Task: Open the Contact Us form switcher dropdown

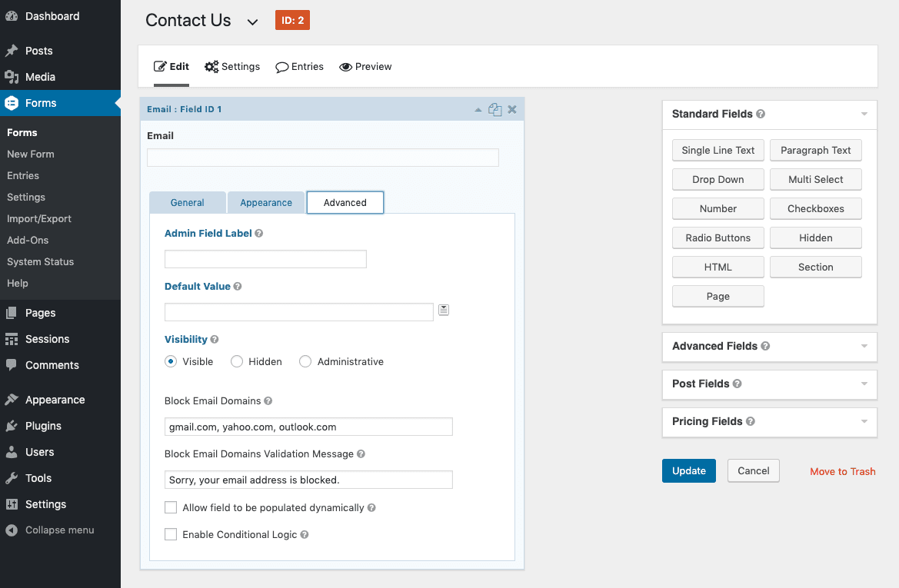Action: (252, 22)
